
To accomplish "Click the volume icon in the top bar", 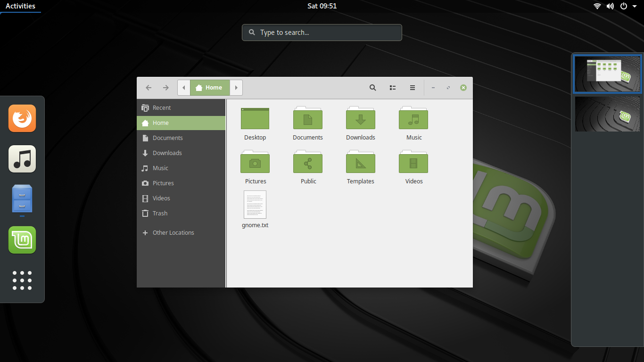I will point(610,6).
